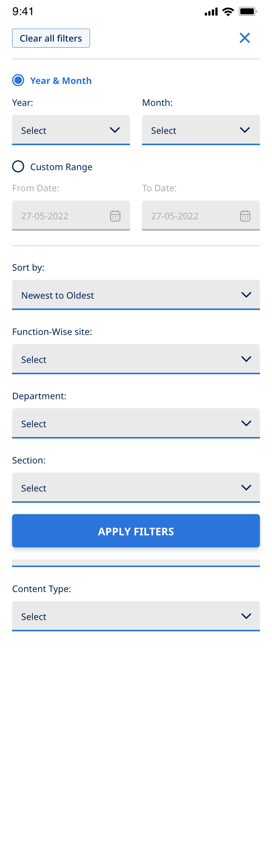Tap the battery status icon
The width and height of the screenshot is (272, 868).
(248, 12)
